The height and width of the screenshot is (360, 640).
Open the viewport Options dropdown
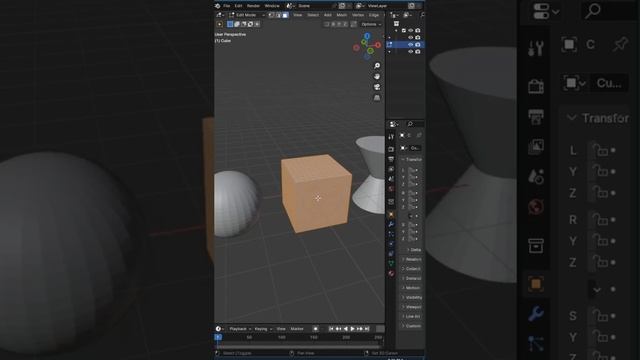[371, 24]
